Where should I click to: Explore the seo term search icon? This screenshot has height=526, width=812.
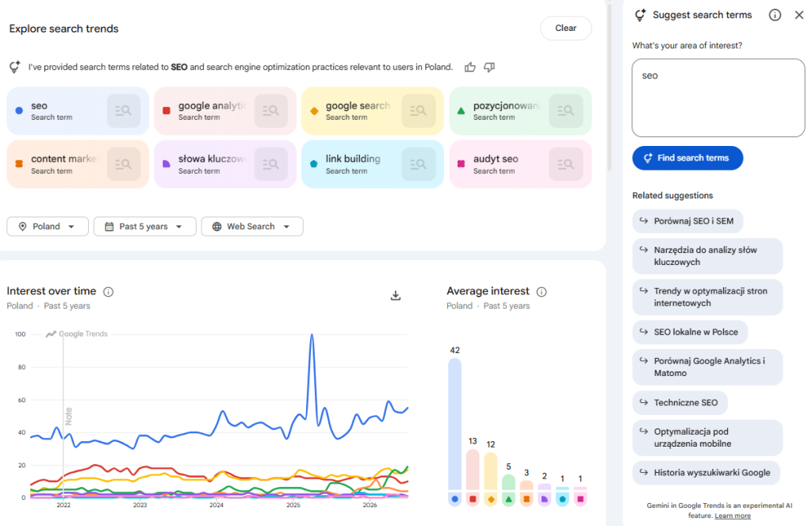click(x=124, y=111)
